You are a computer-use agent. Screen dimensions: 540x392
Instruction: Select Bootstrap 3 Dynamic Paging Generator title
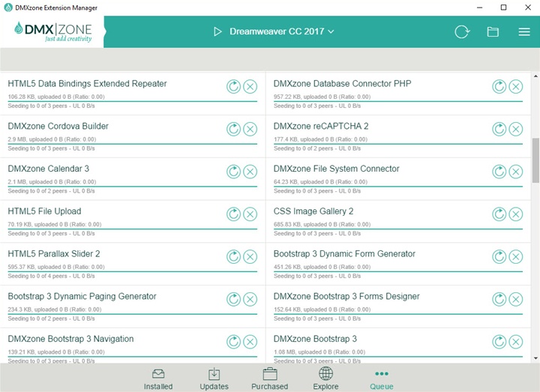tap(82, 296)
